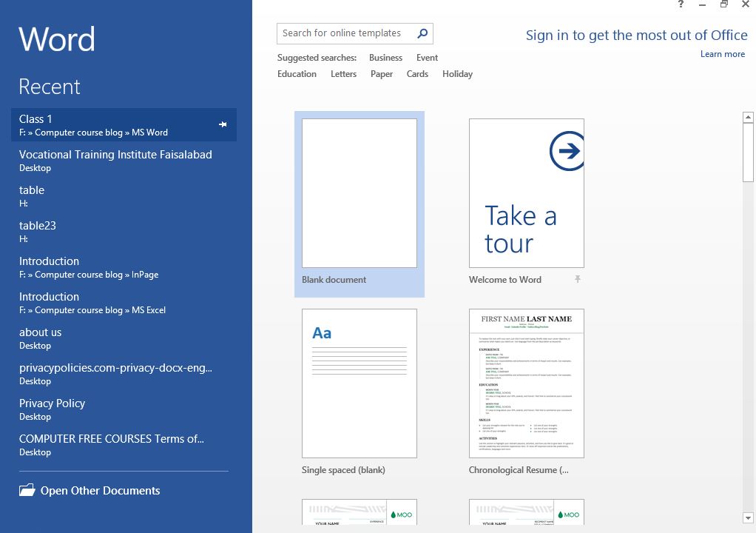
Task: Pin the Welcome to Word template
Action: (578, 279)
